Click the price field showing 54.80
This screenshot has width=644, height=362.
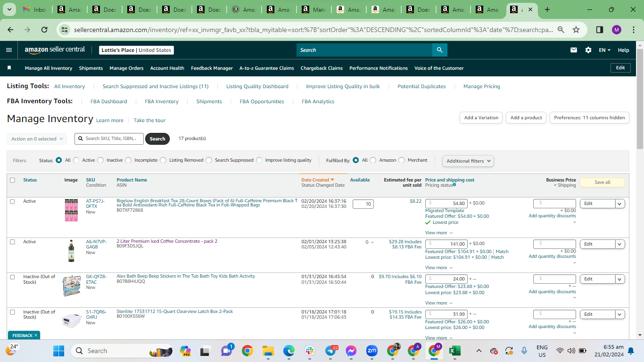pos(446,204)
